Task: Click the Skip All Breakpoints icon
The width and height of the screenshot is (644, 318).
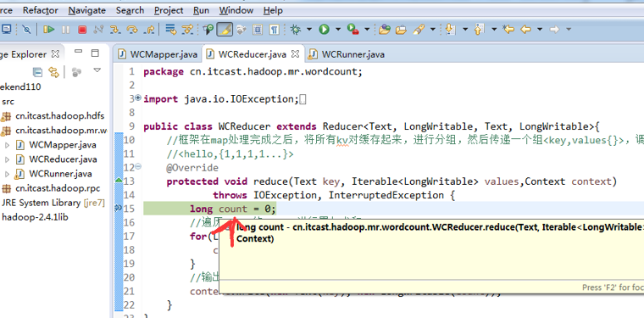Action: tap(26, 29)
